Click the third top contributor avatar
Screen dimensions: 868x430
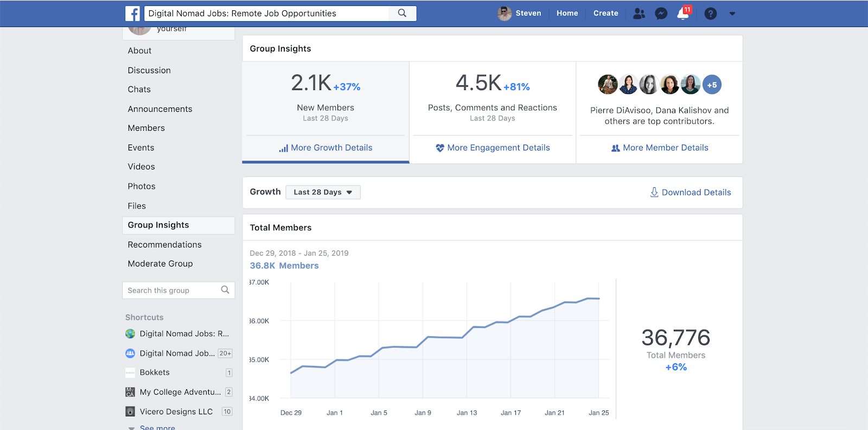click(x=649, y=85)
